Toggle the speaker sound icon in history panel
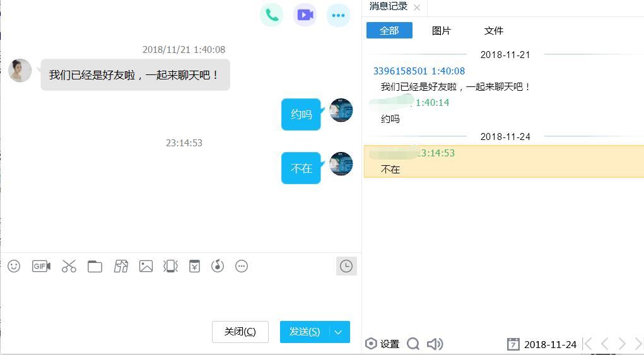 coord(435,344)
